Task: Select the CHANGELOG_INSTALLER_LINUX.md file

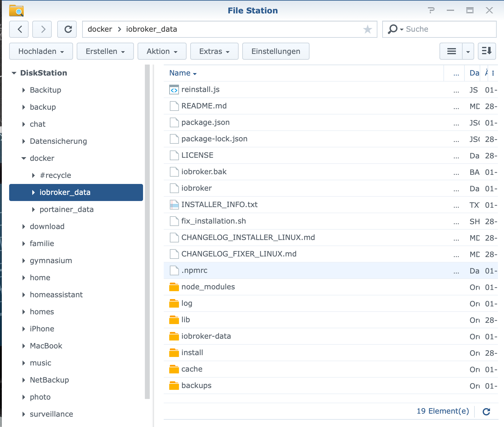Action: 331,238
